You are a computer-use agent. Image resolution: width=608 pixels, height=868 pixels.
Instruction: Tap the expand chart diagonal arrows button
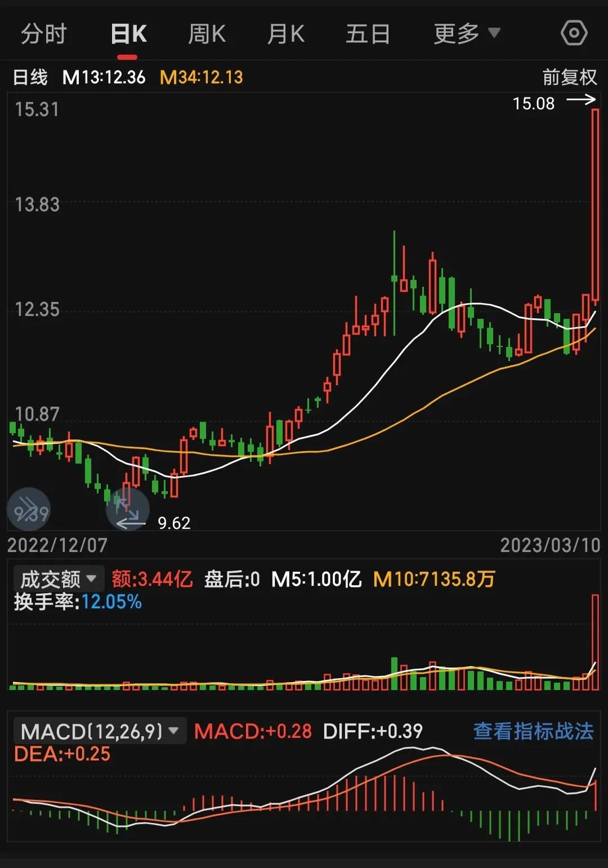click(128, 510)
